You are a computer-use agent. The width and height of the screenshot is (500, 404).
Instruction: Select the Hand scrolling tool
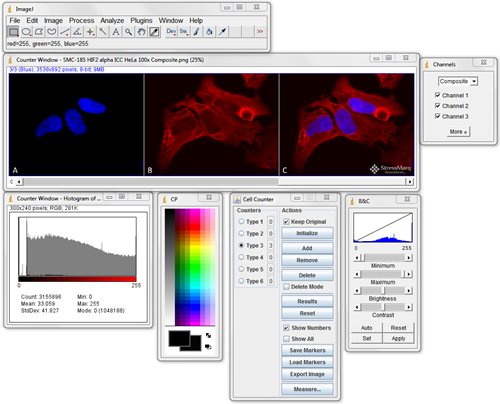(x=141, y=32)
